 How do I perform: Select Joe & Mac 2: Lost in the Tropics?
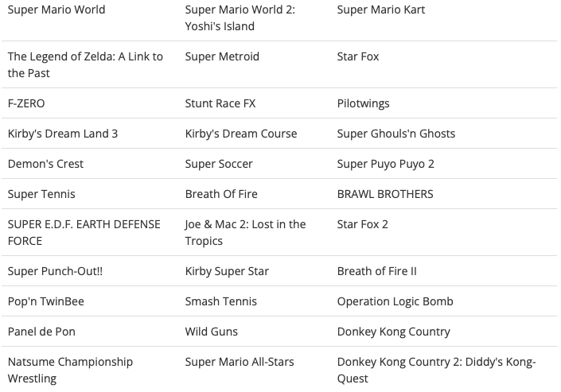(x=245, y=232)
